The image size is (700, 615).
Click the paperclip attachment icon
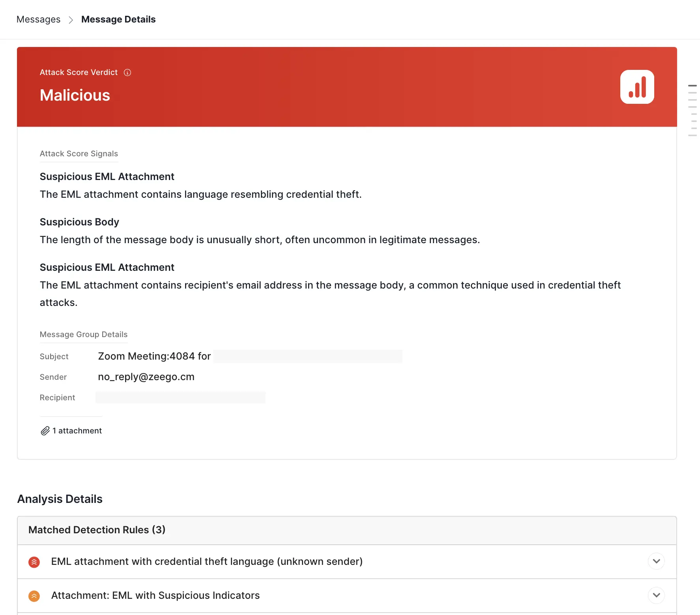pyautogui.click(x=45, y=431)
